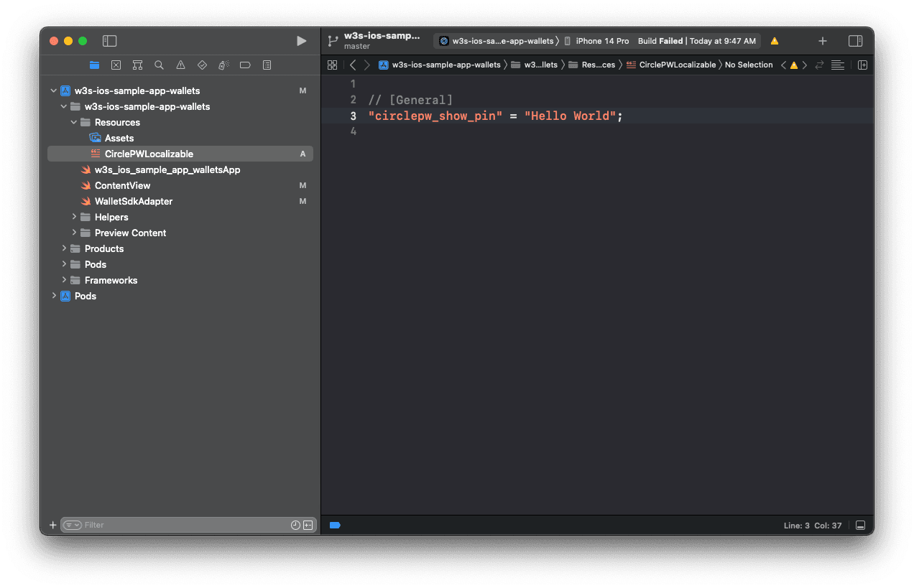Click the "circlepw_show_pin" key in code
This screenshot has width=914, height=588.
pos(435,116)
